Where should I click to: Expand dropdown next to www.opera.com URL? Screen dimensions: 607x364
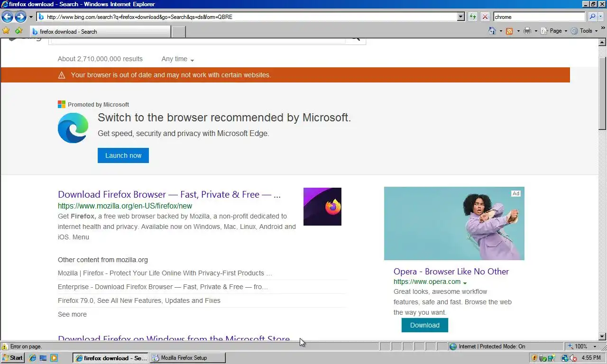pos(465,282)
